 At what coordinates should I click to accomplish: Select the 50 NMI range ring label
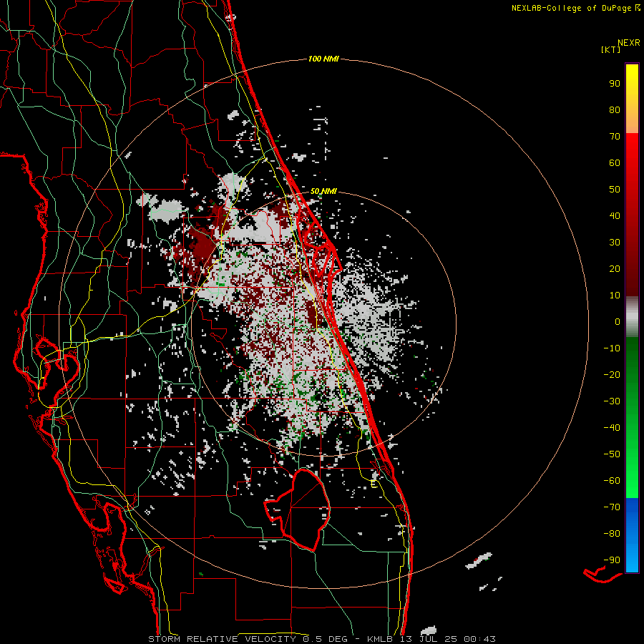pos(323,191)
